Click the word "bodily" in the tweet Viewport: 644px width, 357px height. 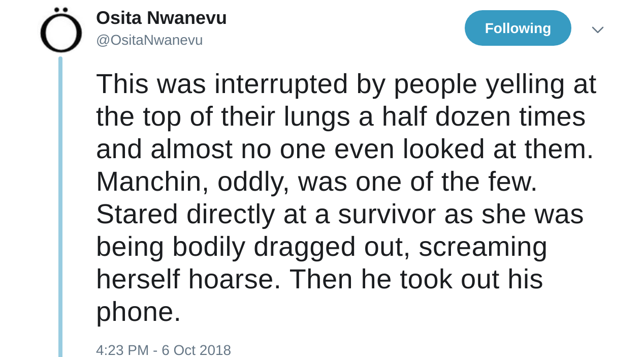209,247
